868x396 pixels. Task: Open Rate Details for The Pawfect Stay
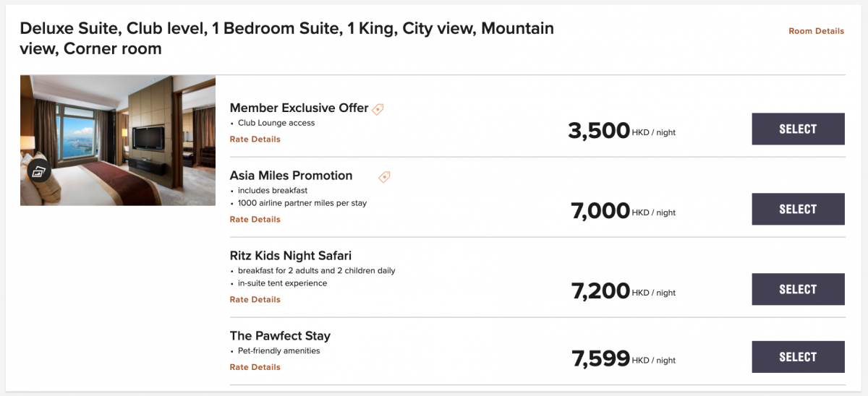[255, 367]
